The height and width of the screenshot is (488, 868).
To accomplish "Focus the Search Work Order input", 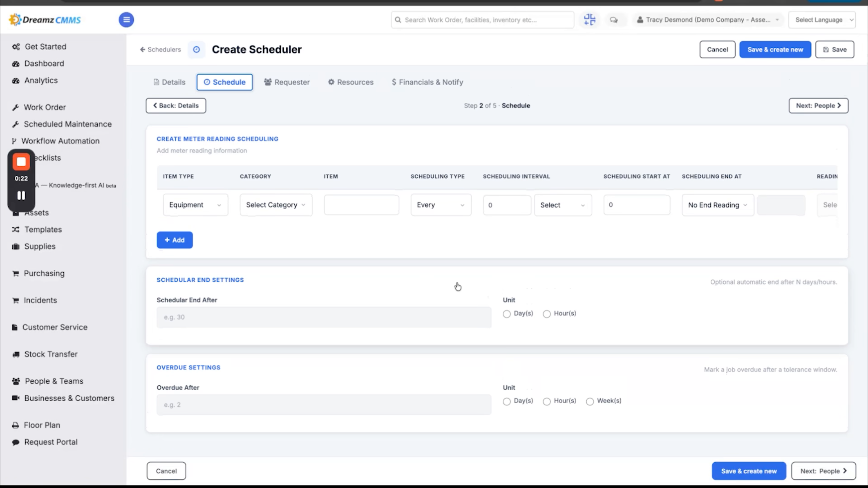I will pyautogui.click(x=482, y=20).
